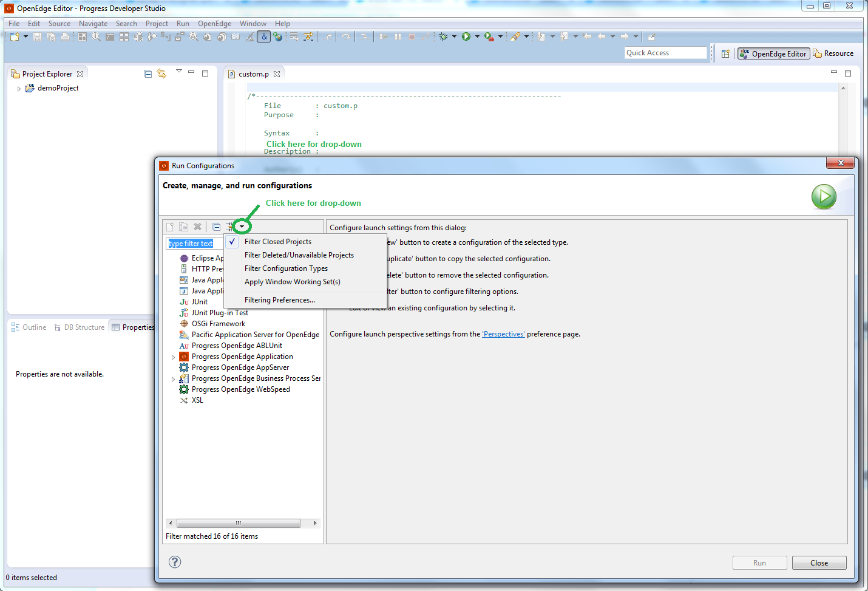Switch to the Resource perspective

click(833, 53)
